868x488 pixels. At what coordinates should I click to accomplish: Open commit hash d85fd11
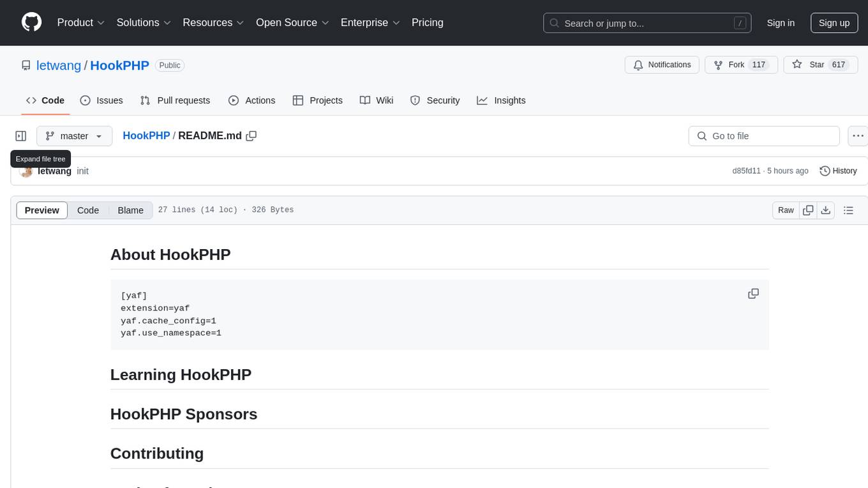[x=747, y=171]
